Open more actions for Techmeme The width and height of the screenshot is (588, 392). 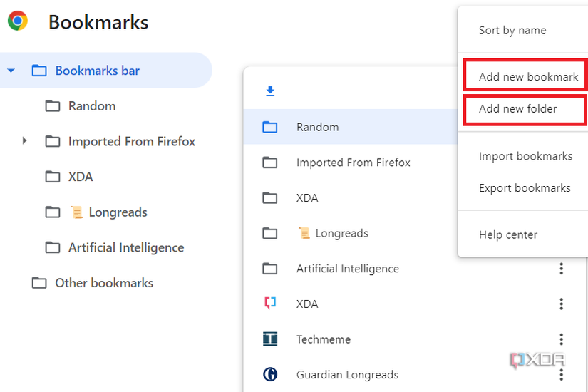pyautogui.click(x=562, y=339)
